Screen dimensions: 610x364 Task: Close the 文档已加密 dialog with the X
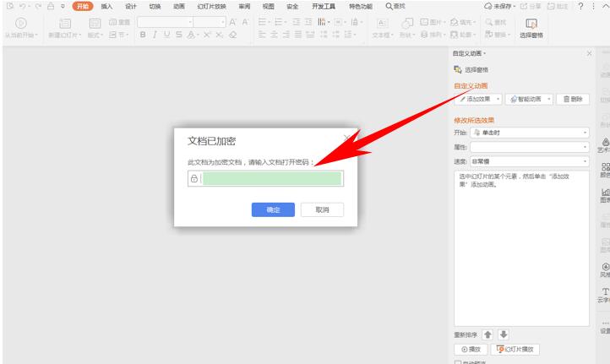pyautogui.click(x=347, y=138)
